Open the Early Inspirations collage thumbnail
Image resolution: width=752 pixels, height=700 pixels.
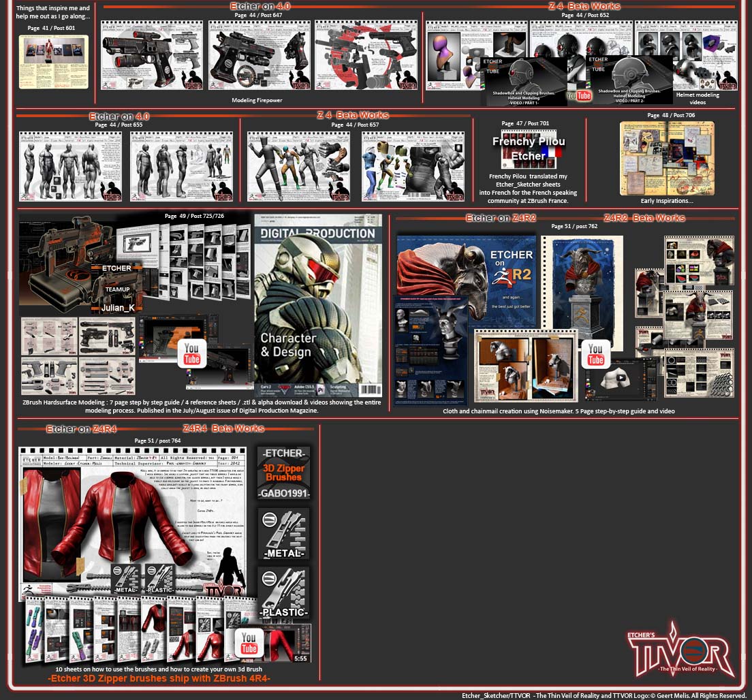pyautogui.click(x=667, y=158)
